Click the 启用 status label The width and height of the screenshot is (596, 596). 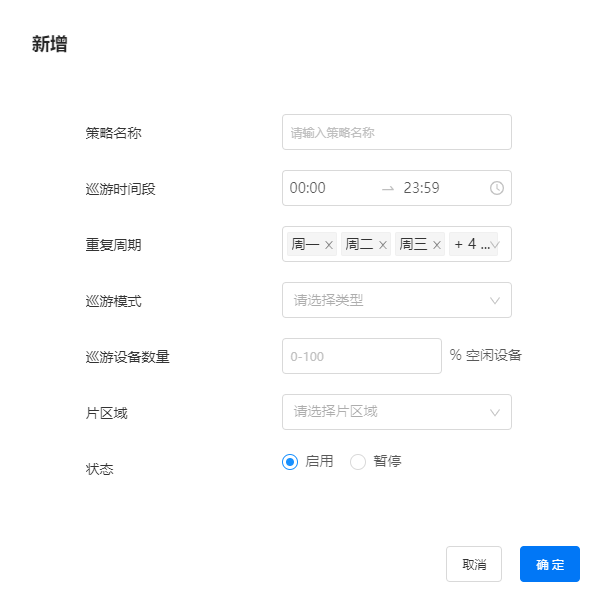point(319,461)
